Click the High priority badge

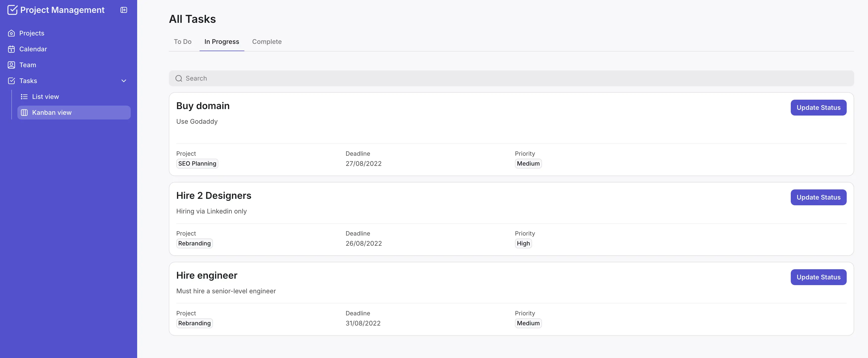pos(523,243)
